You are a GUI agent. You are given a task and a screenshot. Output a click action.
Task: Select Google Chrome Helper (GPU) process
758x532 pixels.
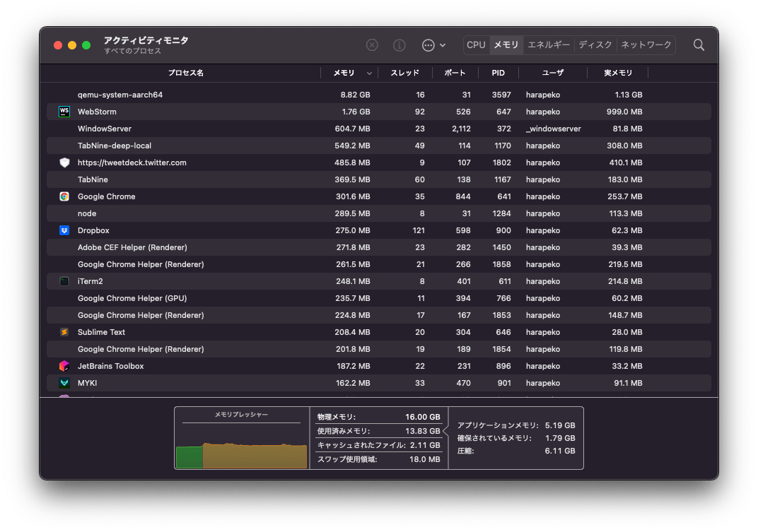(132, 298)
